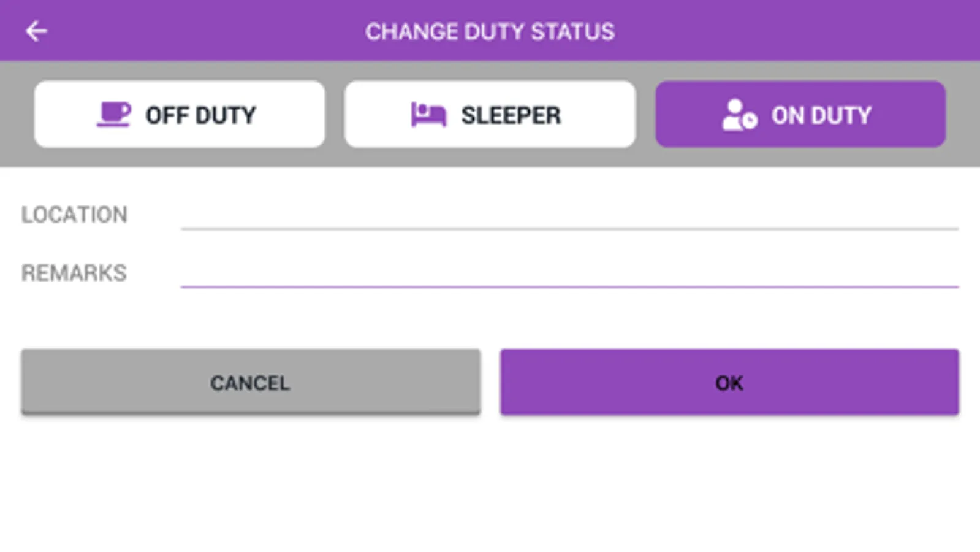Go back using the left arrow
The image size is (980, 552).
pyautogui.click(x=36, y=31)
